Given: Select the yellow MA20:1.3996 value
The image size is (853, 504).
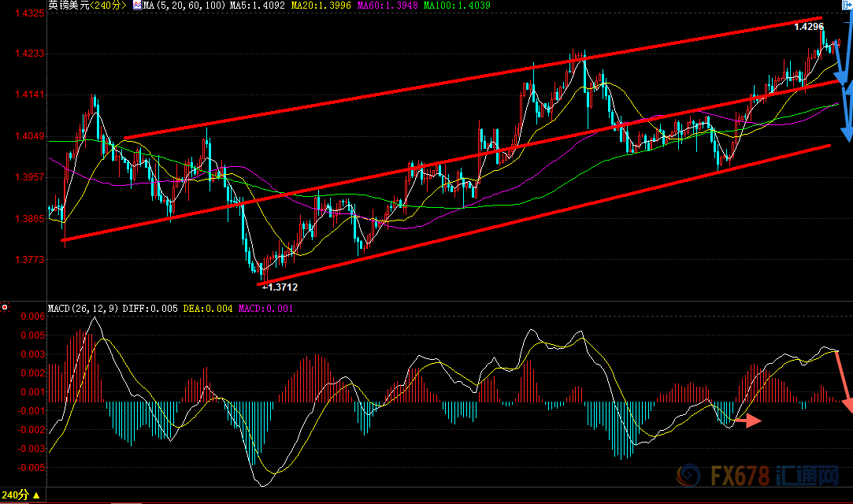Looking at the screenshot, I should [321, 6].
